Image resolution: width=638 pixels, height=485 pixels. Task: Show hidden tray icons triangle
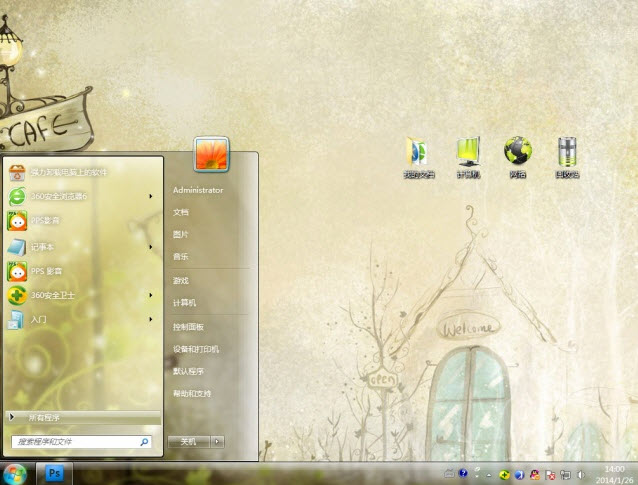489,475
